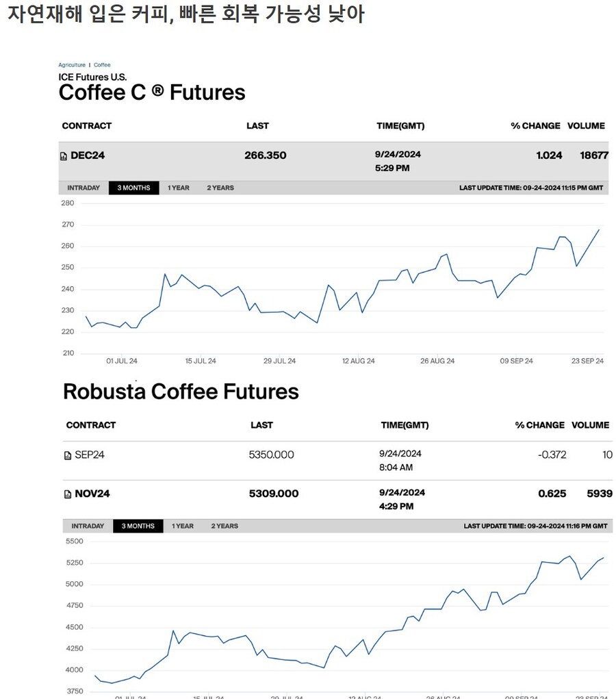Click the Robusta Coffee Futures heading
The width and height of the screenshot is (616, 699).
181,392
